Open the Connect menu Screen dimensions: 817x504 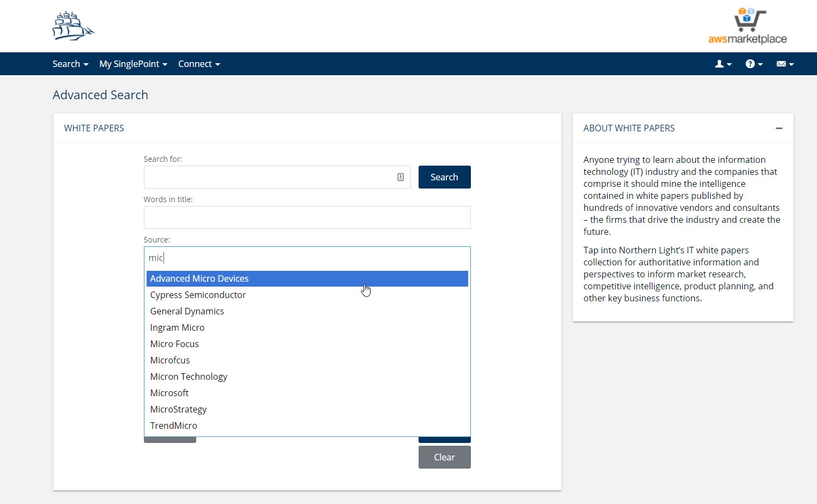coord(199,64)
